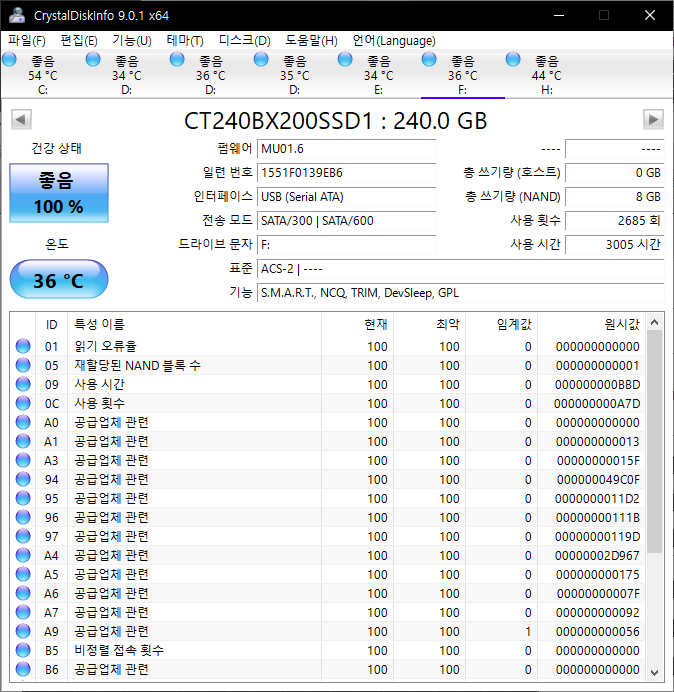Screen dimensions: 674x692
Task: Open the 테마(T) menu
Action: tap(185, 41)
